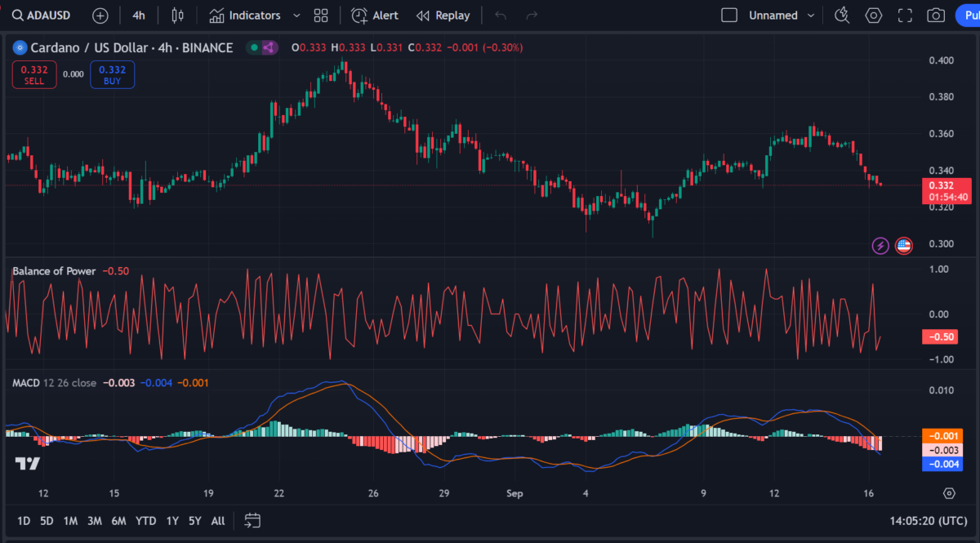980x543 pixels.
Task: Click the purple lightning bolt icon
Action: 880,245
